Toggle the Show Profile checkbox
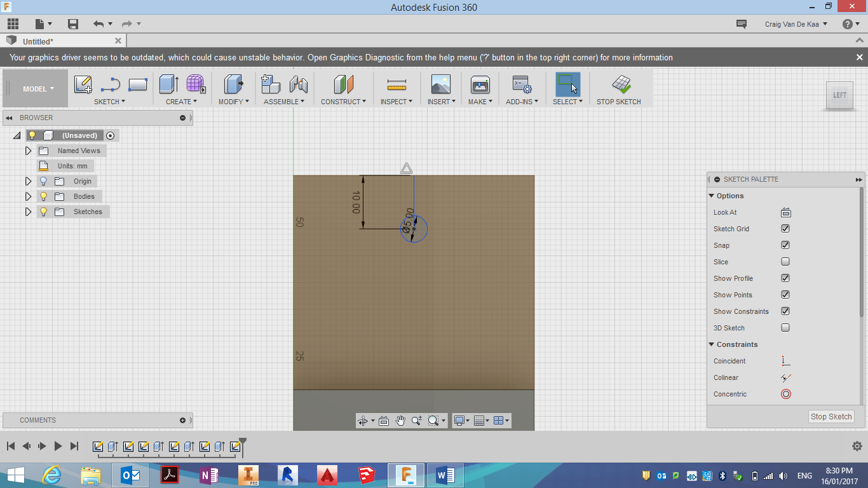This screenshot has height=488, width=868. pyautogui.click(x=785, y=278)
